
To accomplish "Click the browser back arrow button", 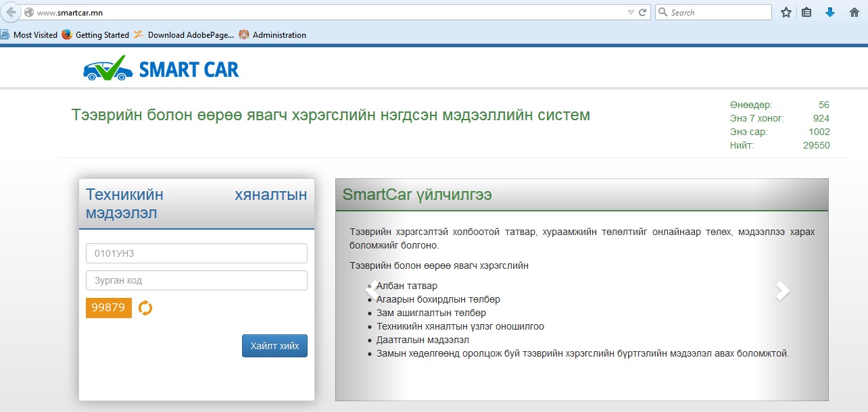I will point(11,12).
